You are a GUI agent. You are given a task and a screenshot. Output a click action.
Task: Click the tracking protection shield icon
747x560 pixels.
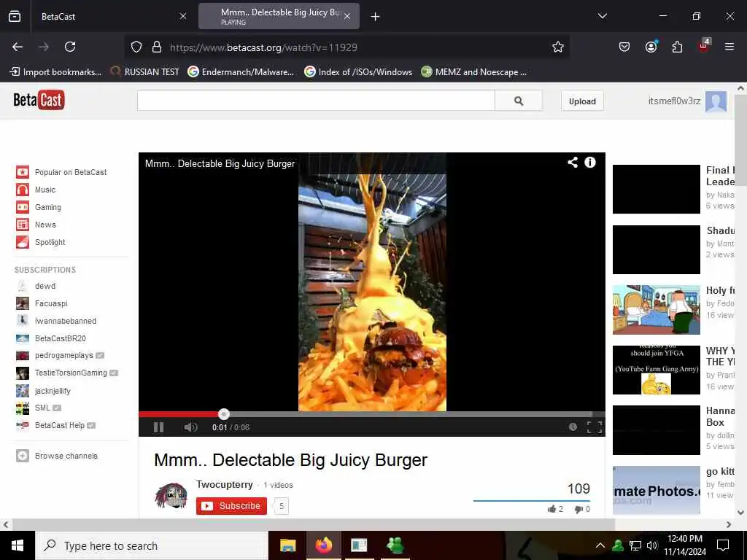[x=136, y=47]
